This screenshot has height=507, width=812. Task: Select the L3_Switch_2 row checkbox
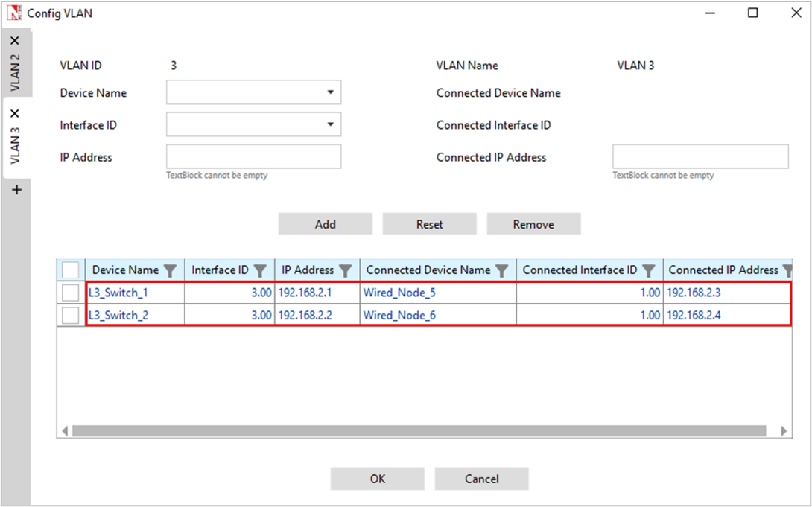click(x=71, y=316)
